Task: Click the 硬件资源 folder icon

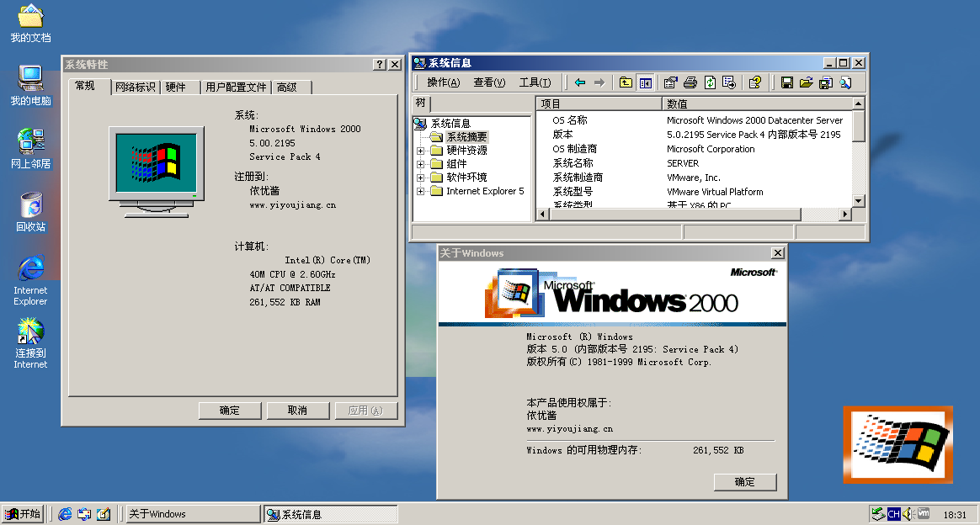Action: tap(436, 151)
